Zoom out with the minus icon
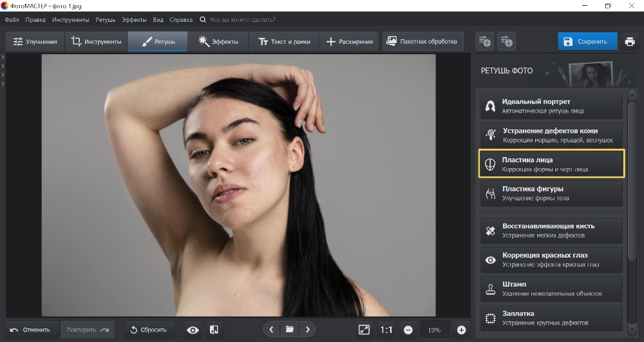Image resolution: width=644 pixels, height=342 pixels. (408, 330)
